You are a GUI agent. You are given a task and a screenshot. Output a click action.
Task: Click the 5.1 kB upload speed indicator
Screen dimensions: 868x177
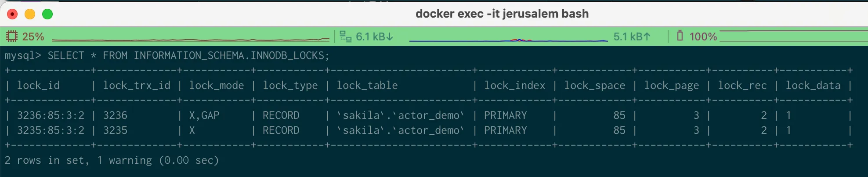pos(632,37)
